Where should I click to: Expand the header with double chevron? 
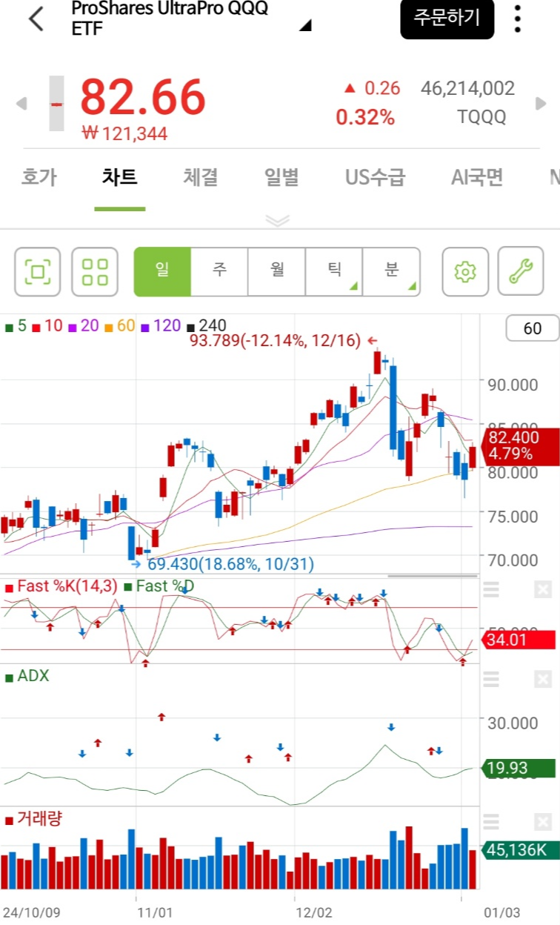(278, 220)
